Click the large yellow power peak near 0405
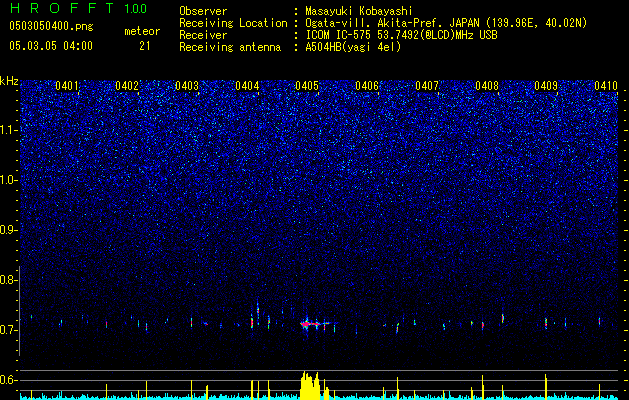 (x=310, y=385)
